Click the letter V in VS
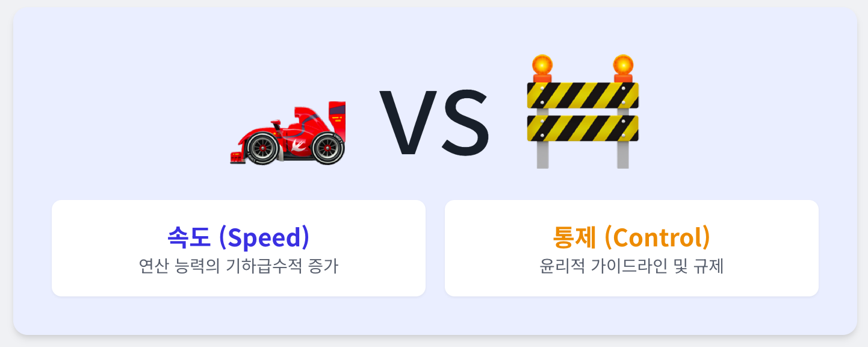The image size is (868, 347). coord(408,123)
